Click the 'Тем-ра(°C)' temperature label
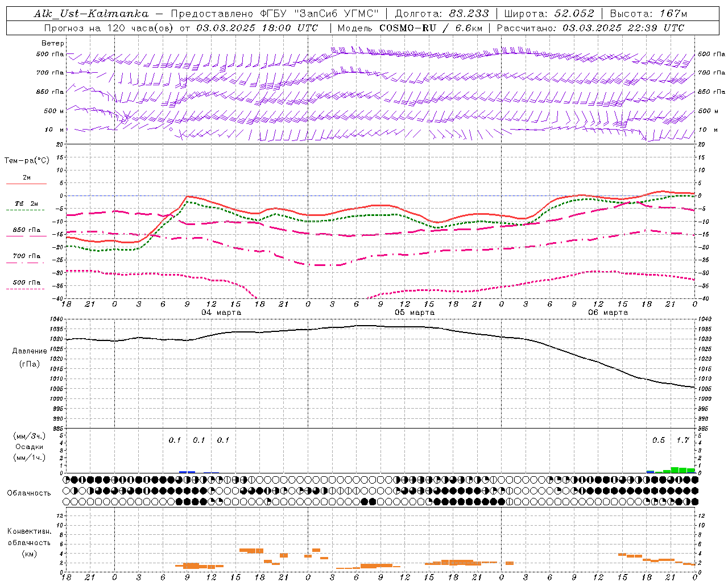728x582 pixels. click(x=27, y=161)
